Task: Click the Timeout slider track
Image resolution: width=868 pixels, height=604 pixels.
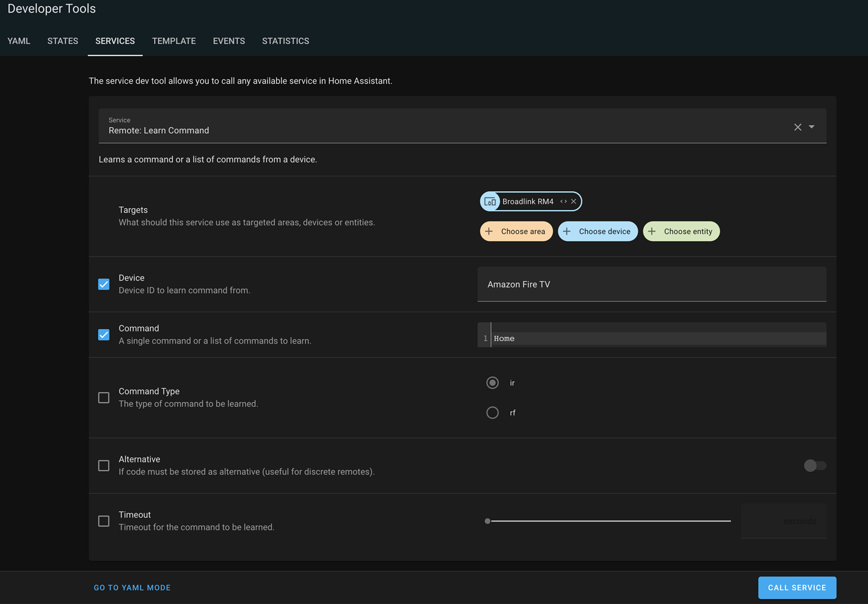Action: (x=609, y=521)
